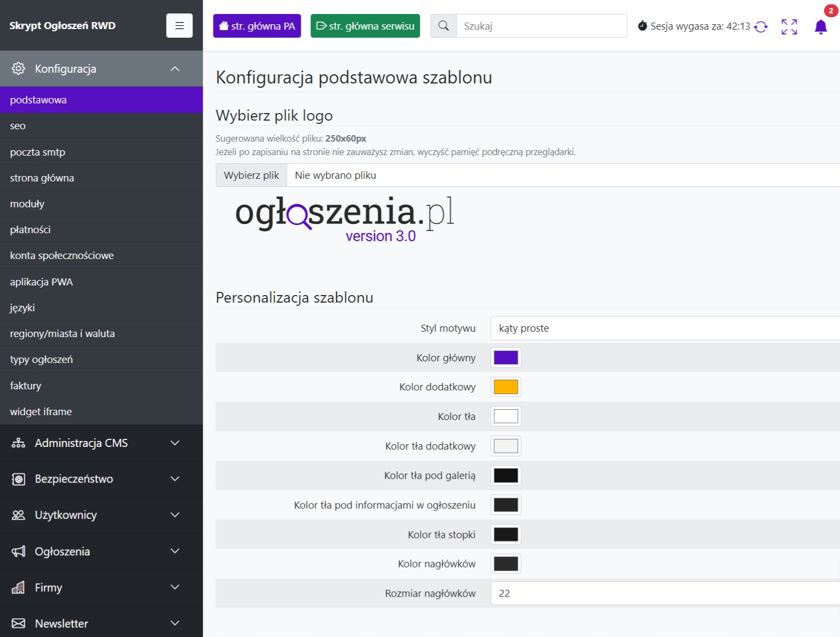Toggle fullscreen mode icon

tap(789, 26)
